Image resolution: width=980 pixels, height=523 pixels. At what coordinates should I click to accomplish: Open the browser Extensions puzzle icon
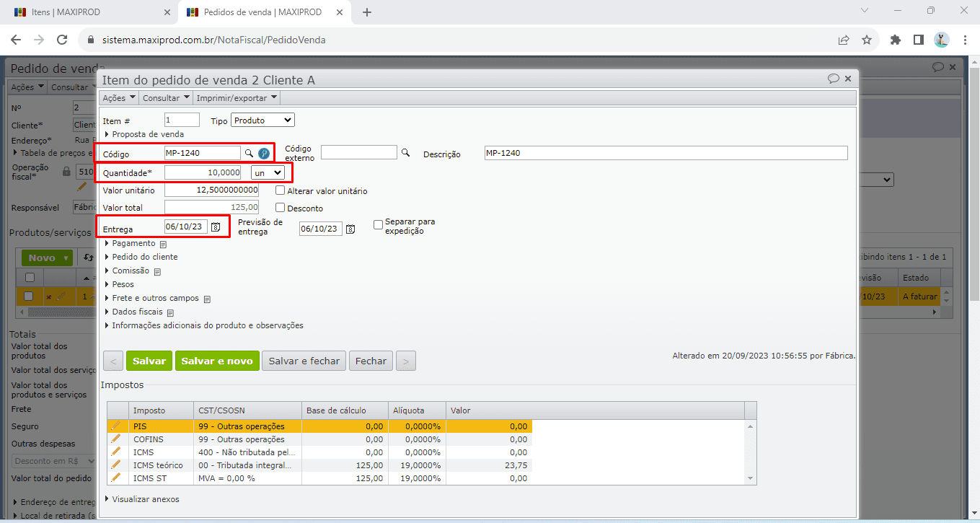point(896,40)
